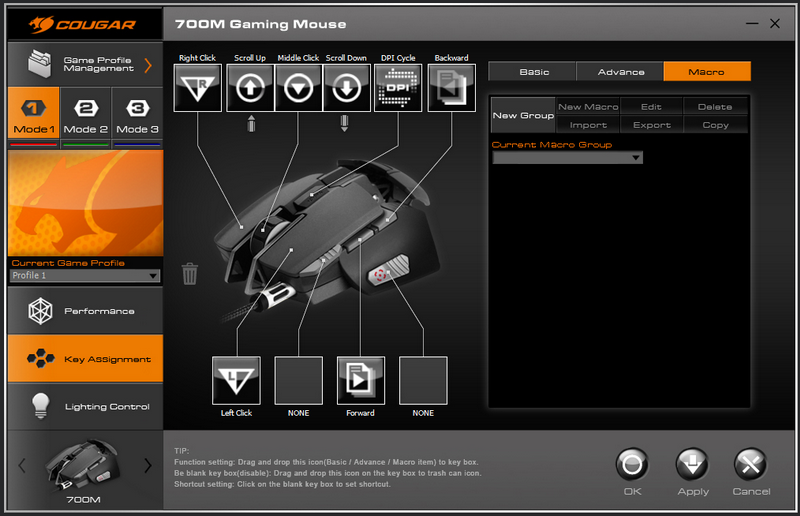Click the macro Delete button

[715, 107]
